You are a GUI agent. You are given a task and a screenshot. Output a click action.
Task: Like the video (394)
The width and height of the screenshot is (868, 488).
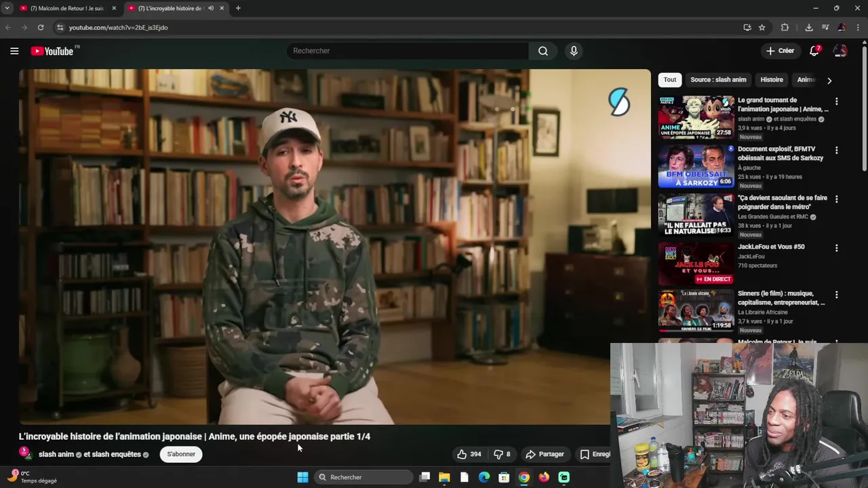coord(469,454)
